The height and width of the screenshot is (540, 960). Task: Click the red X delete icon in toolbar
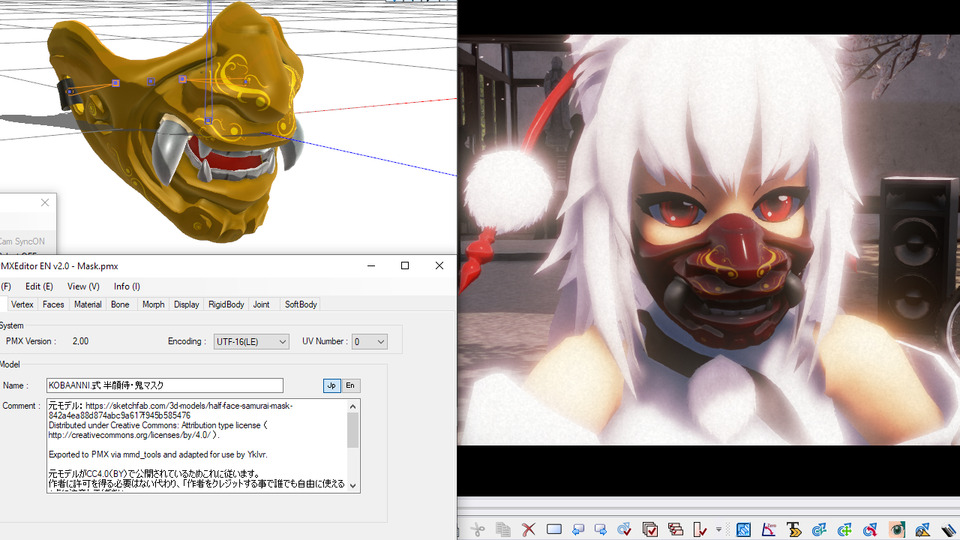point(529,529)
